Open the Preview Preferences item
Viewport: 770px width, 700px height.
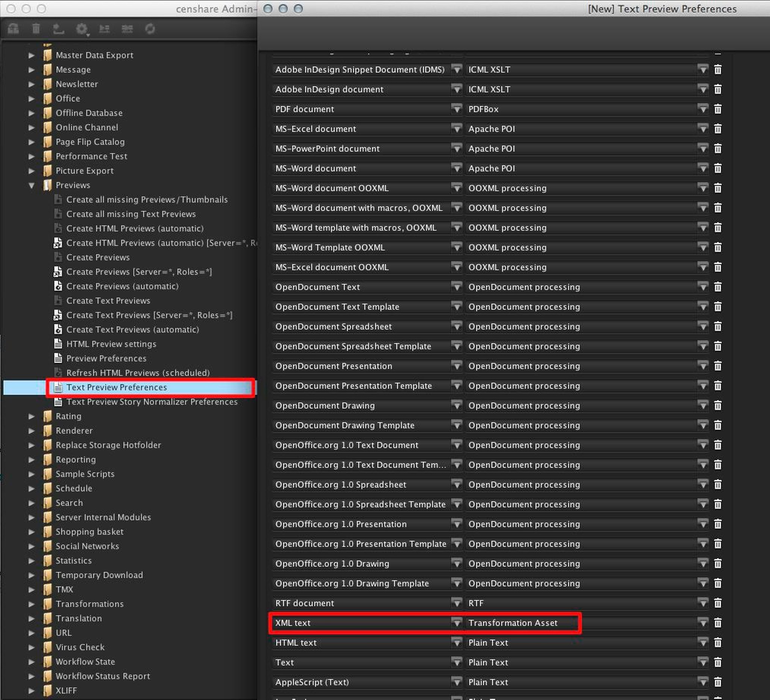click(106, 358)
